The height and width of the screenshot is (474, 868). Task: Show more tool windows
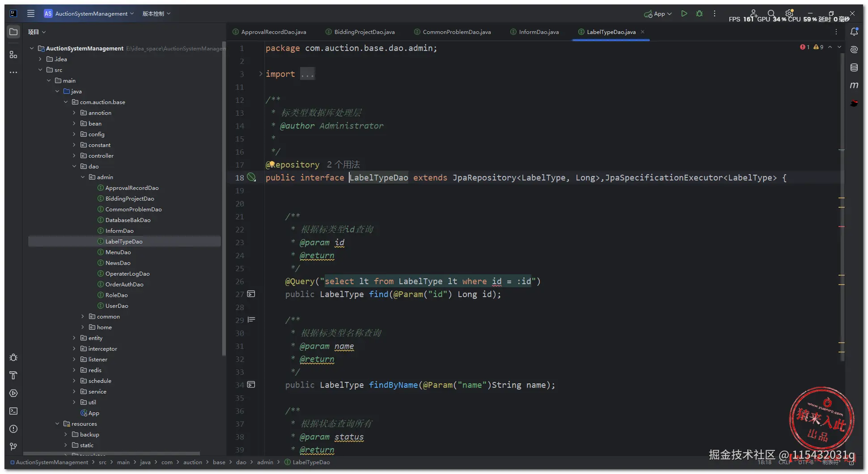coord(13,72)
